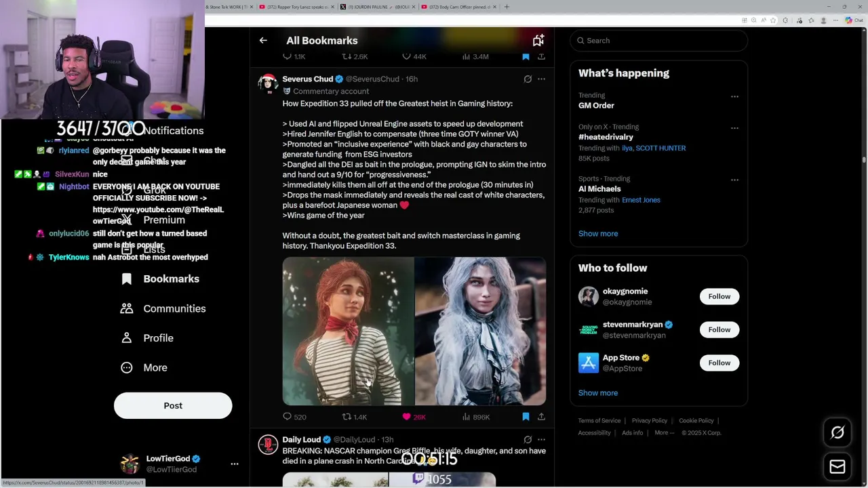This screenshot has height=488, width=868.
Task: Open a new browser tab
Action: click(507, 7)
